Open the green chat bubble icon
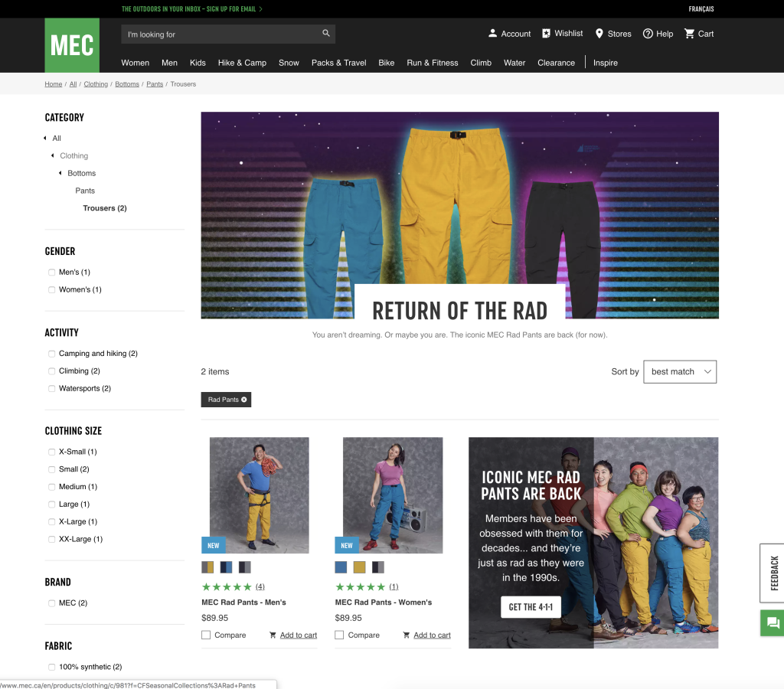The height and width of the screenshot is (689, 784). click(773, 623)
